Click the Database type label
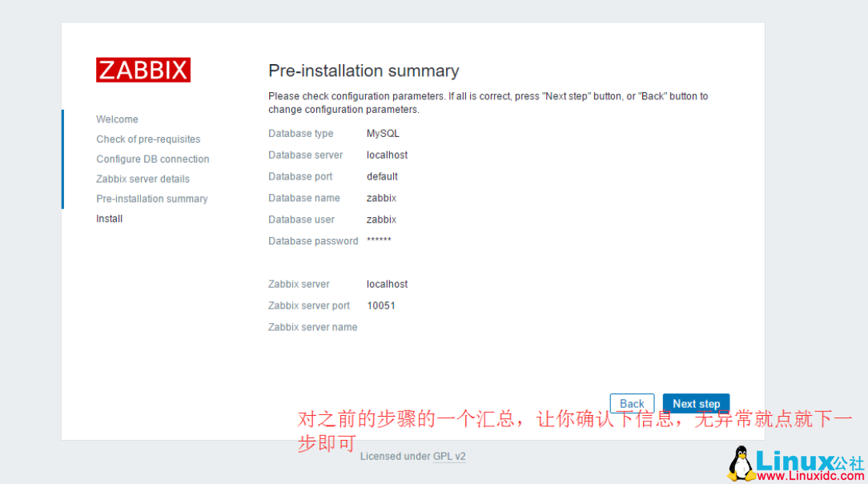The image size is (868, 484). click(300, 134)
